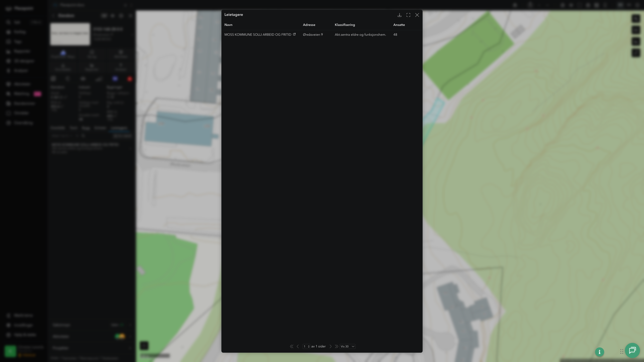Select tenant MOSS KOMMUNE SOLLI ARBEID OG FRITID
Screen dimensions: 644x362
pos(258,35)
